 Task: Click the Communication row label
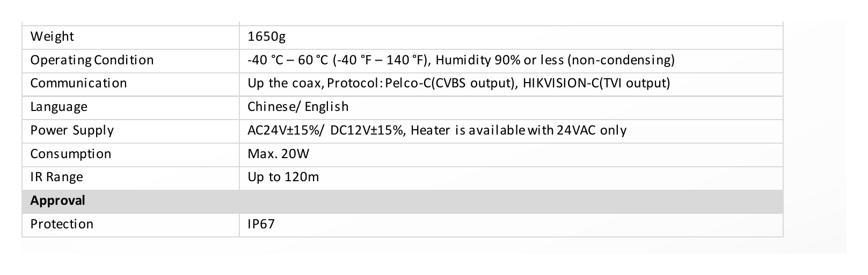[x=78, y=83]
